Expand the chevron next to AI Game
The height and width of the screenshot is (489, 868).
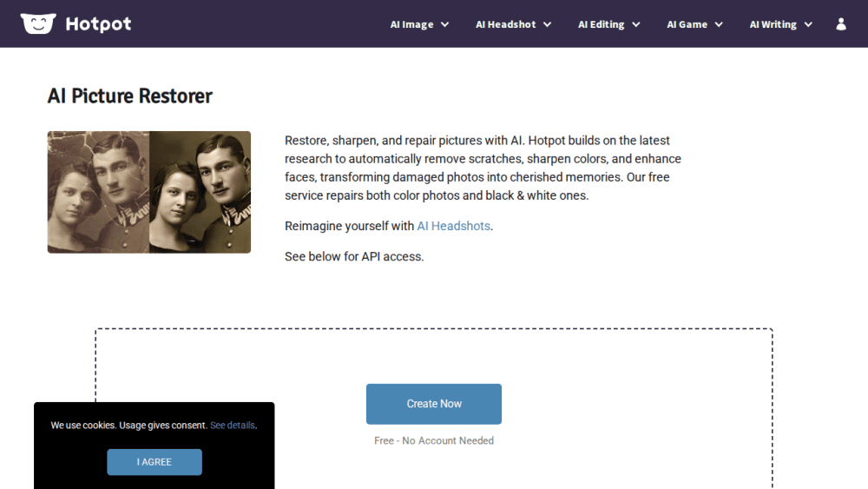719,24
